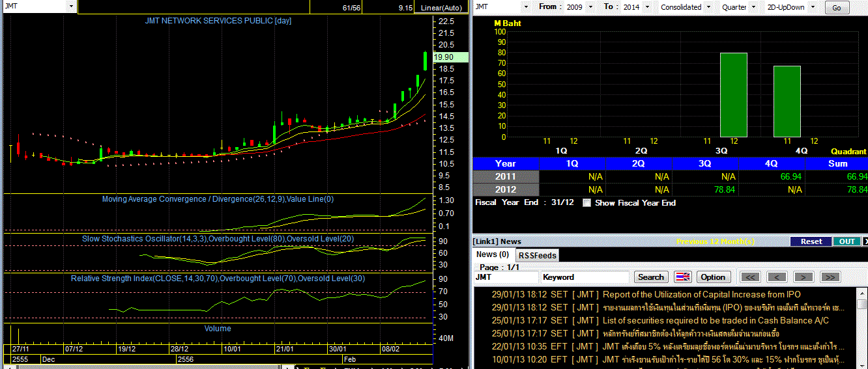This screenshot has width=868, height=369.
Task: Click the OUT button in news header
Action: coord(846,241)
